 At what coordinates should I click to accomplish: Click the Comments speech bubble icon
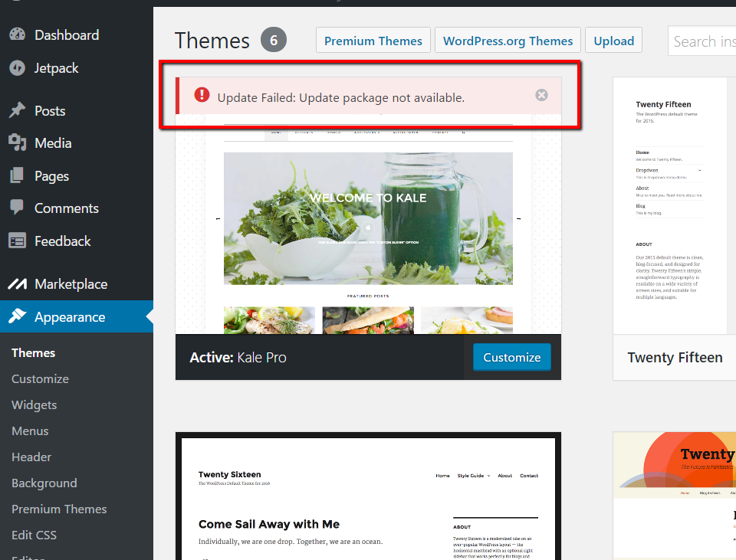[x=17, y=208]
